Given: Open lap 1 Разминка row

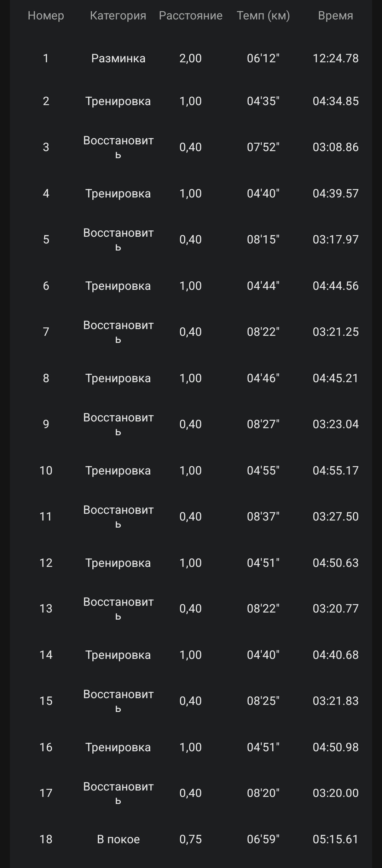Looking at the screenshot, I should tap(191, 58).
